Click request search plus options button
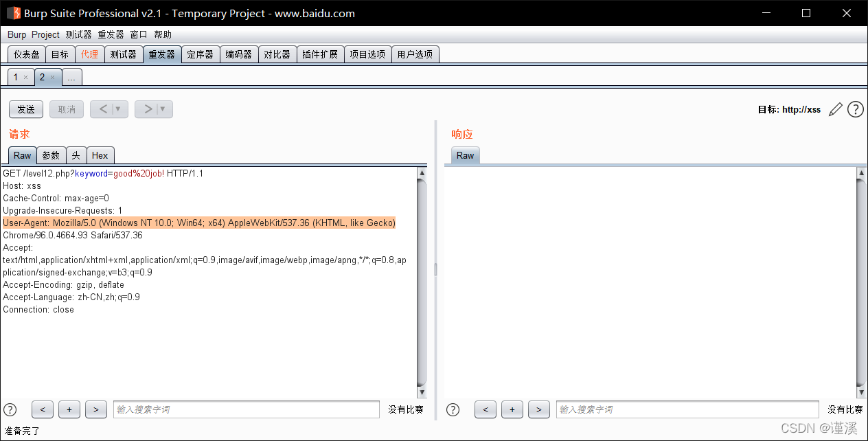The width and height of the screenshot is (868, 441). (69, 409)
